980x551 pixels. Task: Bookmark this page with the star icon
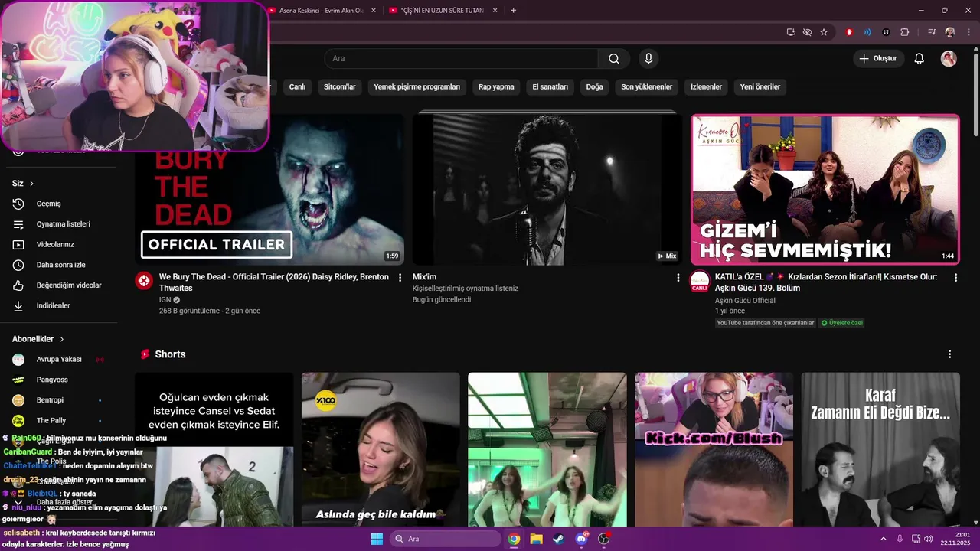click(824, 32)
